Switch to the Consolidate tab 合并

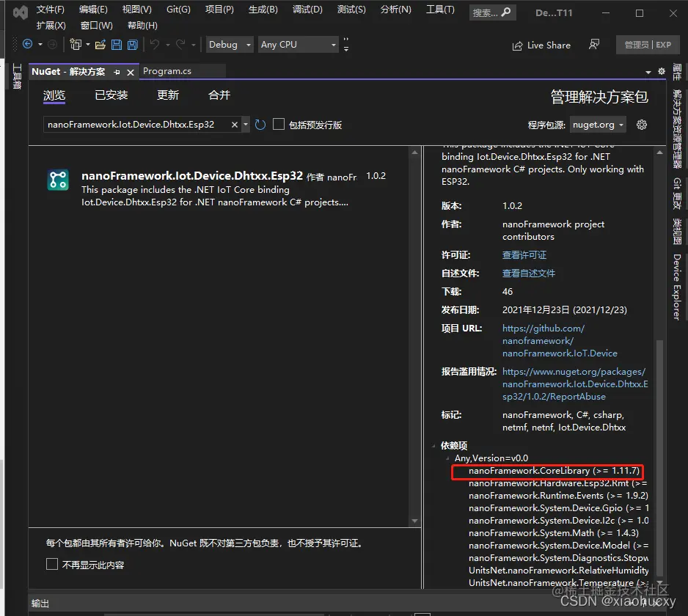point(219,95)
